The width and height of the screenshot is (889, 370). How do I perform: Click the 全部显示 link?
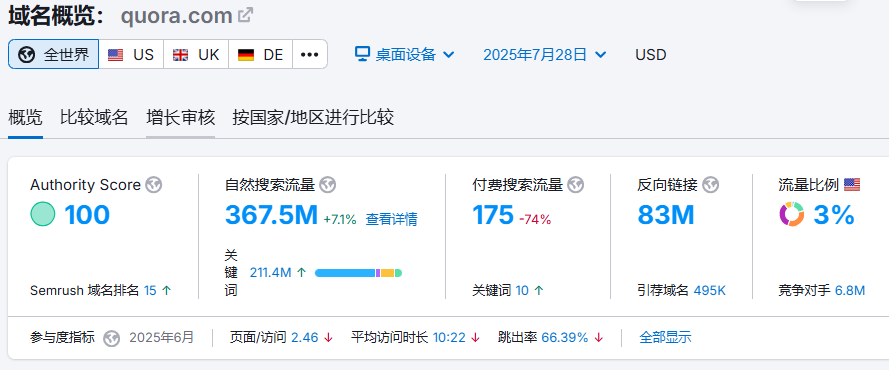665,338
